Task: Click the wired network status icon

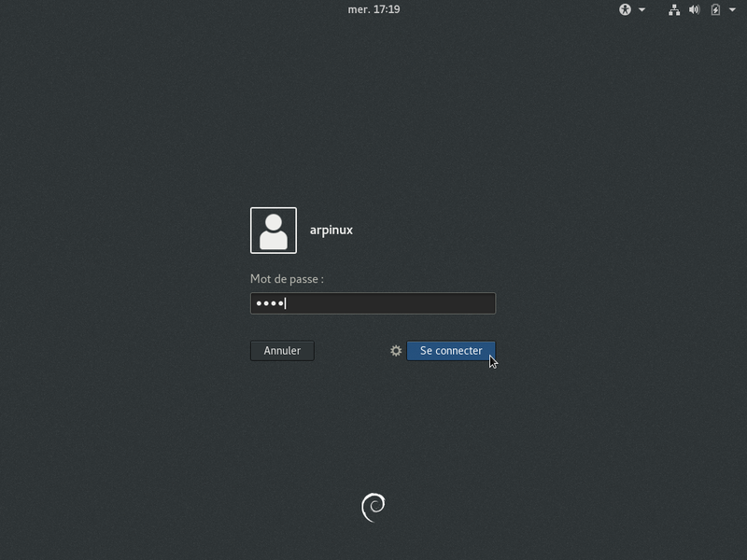Action: 674,9
